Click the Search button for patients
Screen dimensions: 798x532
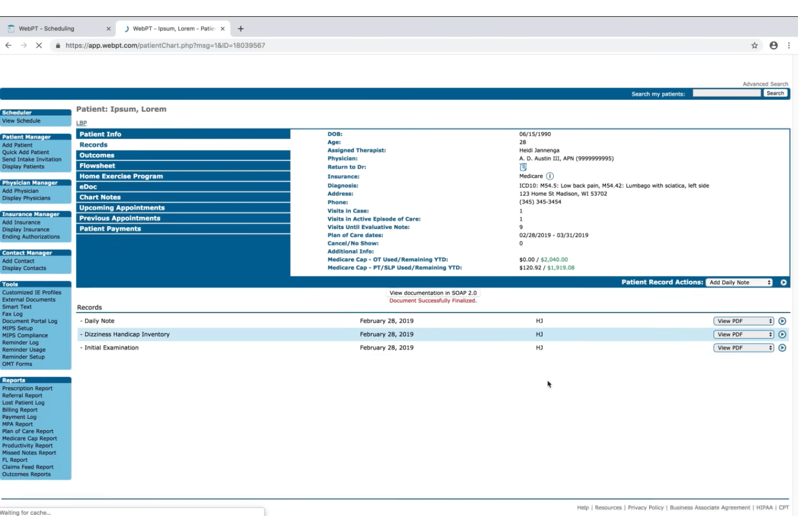pyautogui.click(x=775, y=93)
